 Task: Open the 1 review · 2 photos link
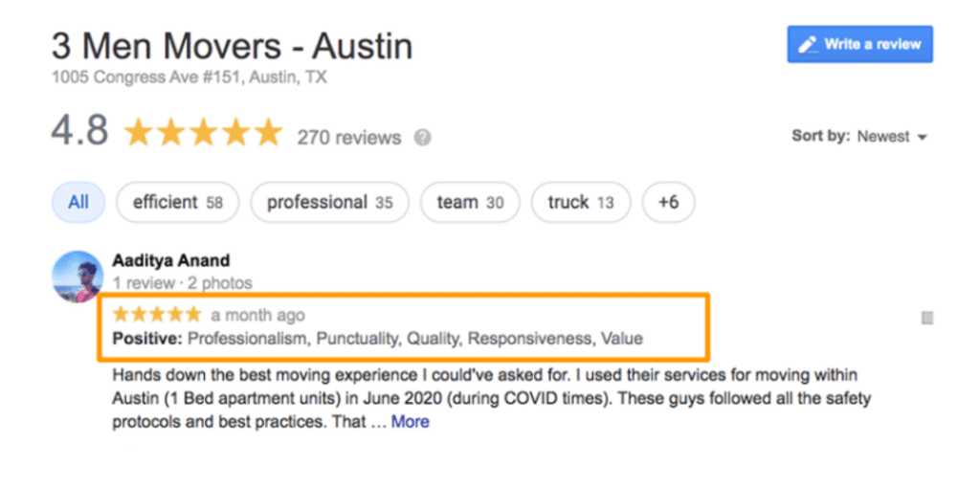click(182, 283)
